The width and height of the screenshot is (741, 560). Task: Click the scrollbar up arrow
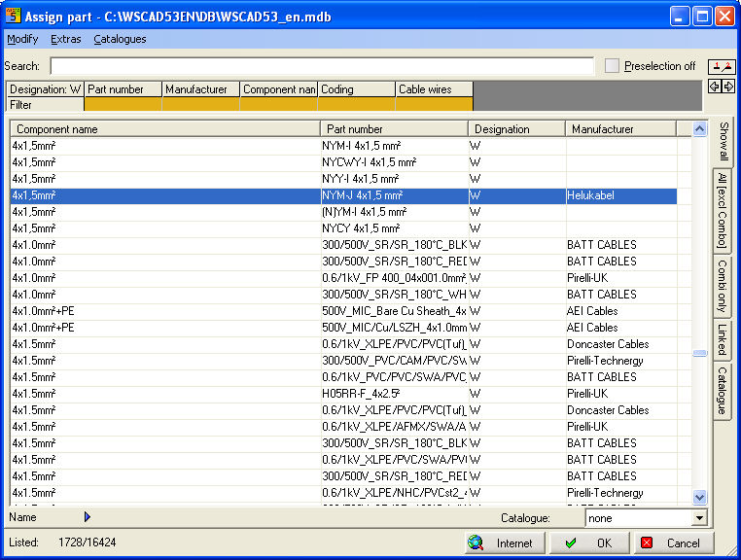click(x=699, y=128)
